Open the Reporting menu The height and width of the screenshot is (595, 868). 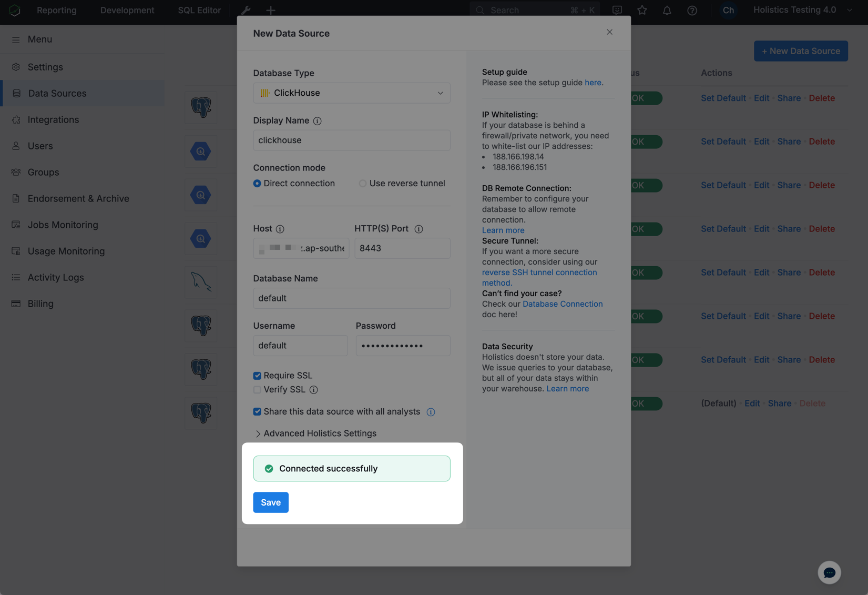[x=56, y=10]
